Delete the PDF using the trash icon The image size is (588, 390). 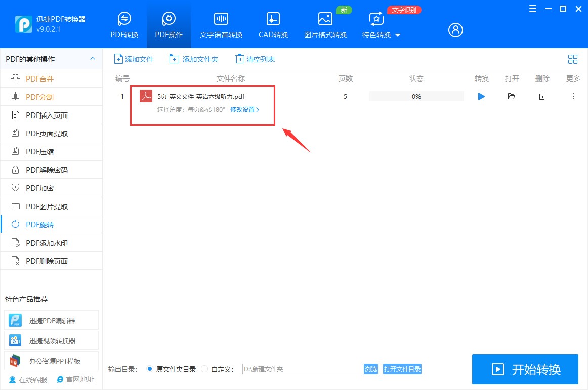click(541, 96)
